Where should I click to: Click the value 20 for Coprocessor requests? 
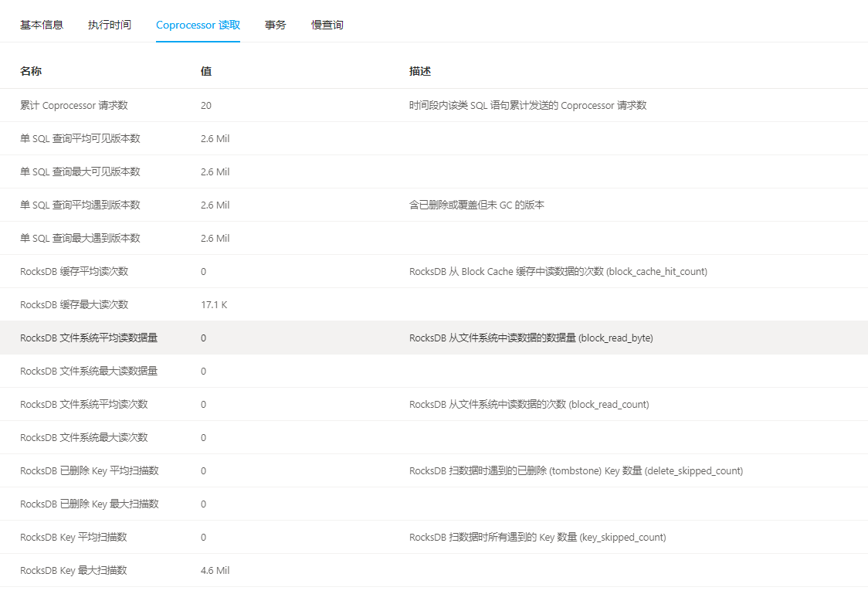pos(206,105)
